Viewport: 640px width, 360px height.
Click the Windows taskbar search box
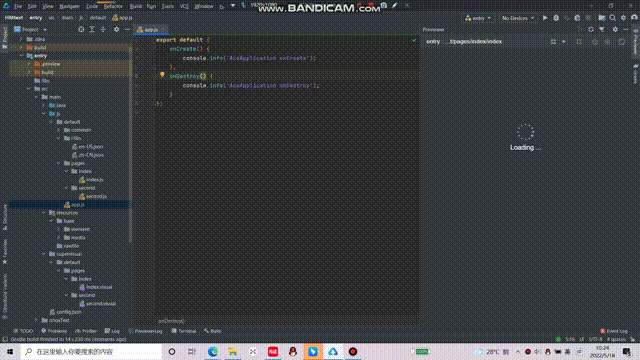click(91, 351)
